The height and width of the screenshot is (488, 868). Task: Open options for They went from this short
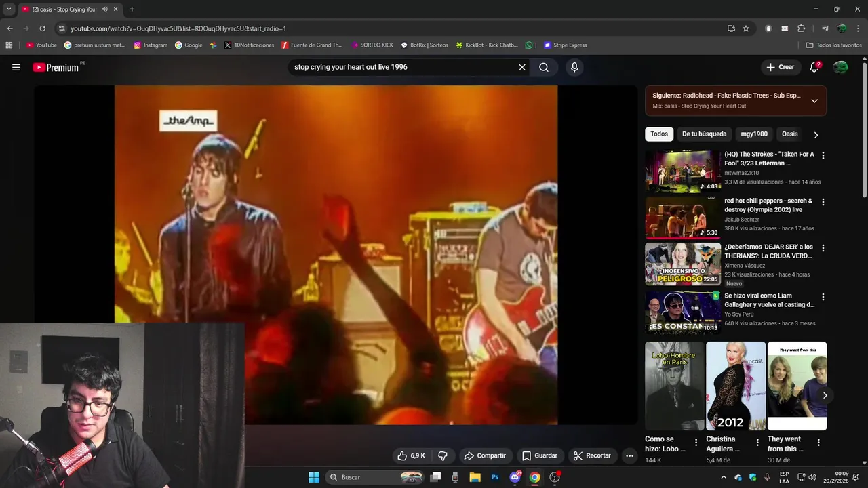(818, 443)
